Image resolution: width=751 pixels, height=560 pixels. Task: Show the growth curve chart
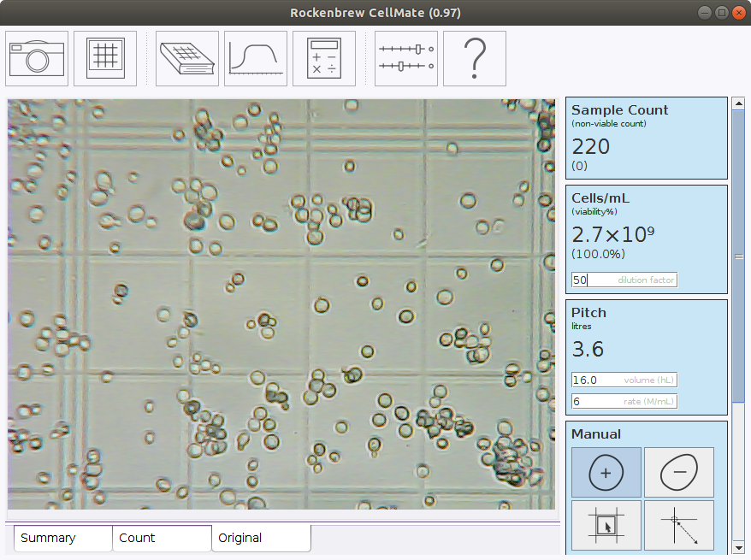[x=256, y=58]
